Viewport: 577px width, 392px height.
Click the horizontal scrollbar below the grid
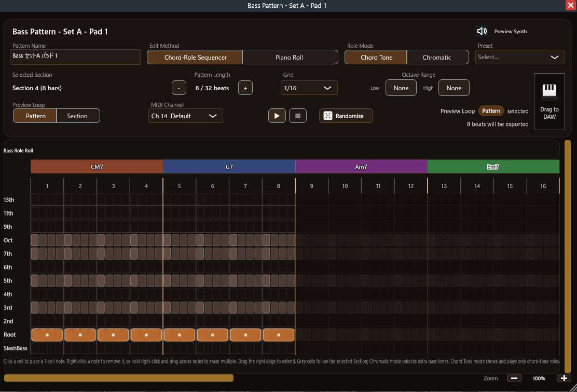click(x=118, y=378)
